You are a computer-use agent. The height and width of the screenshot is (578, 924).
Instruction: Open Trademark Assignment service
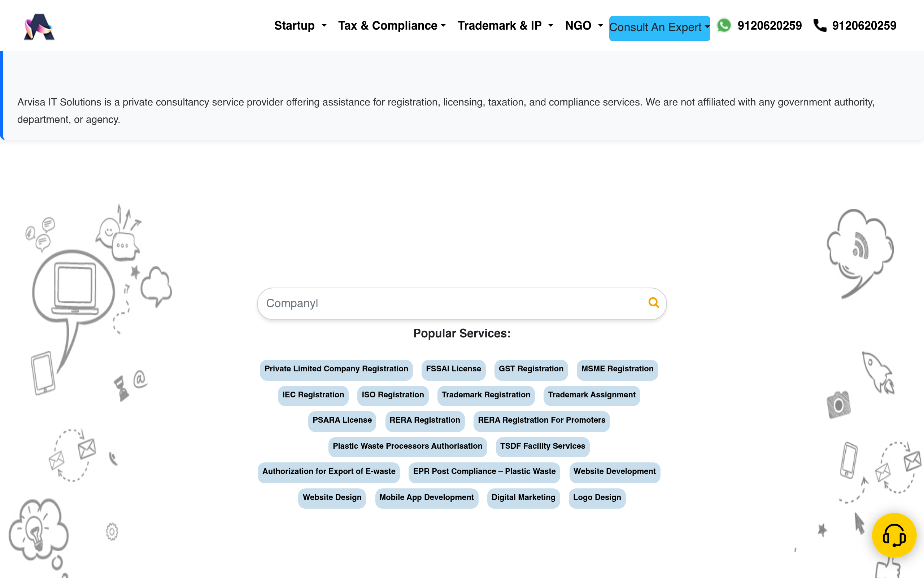[592, 395]
